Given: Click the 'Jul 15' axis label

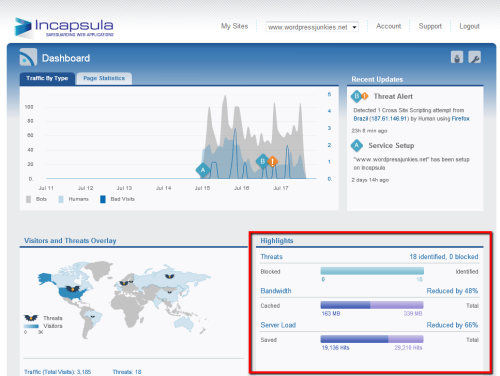Looking at the screenshot, I should point(202,188).
